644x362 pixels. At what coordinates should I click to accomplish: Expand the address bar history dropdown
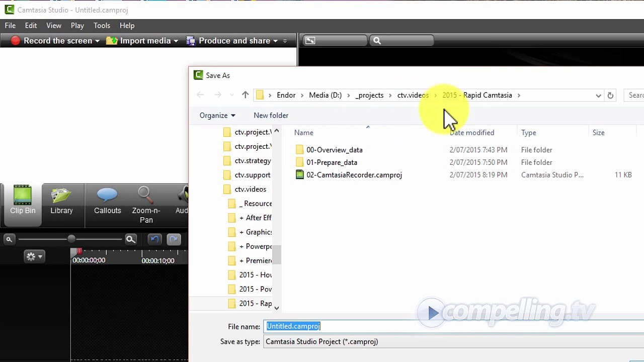(598, 96)
